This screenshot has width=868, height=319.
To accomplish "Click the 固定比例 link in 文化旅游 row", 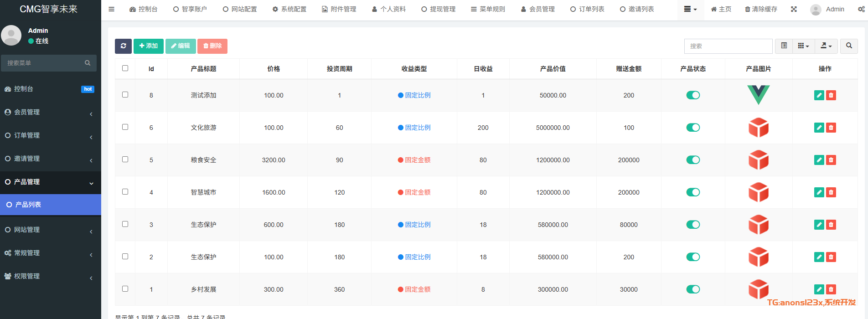I will point(418,128).
